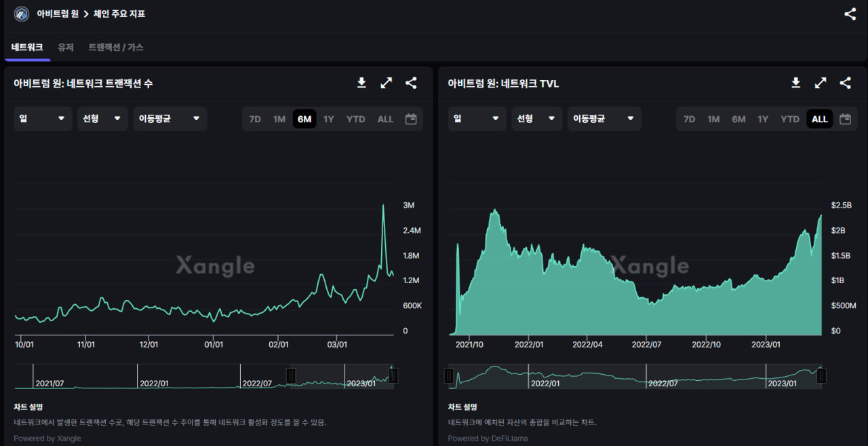This screenshot has height=446, width=868.
Task: Download the network TVL chart
Action: (795, 83)
